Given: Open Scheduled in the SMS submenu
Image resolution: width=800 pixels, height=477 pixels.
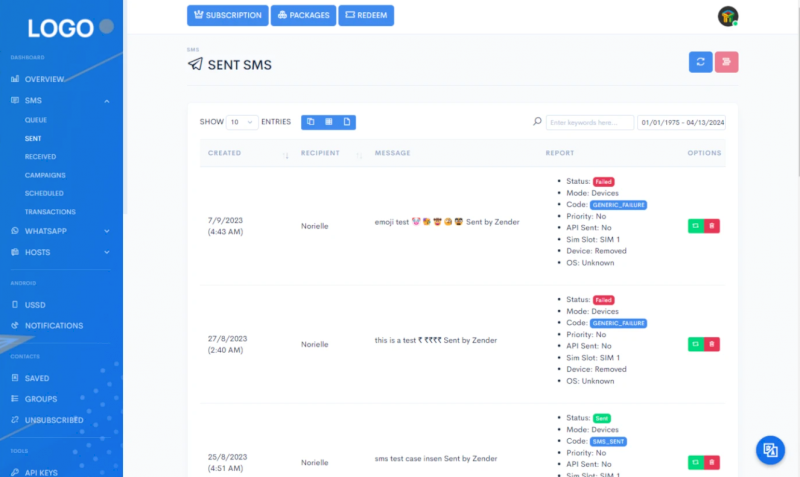Looking at the screenshot, I should [x=44, y=193].
